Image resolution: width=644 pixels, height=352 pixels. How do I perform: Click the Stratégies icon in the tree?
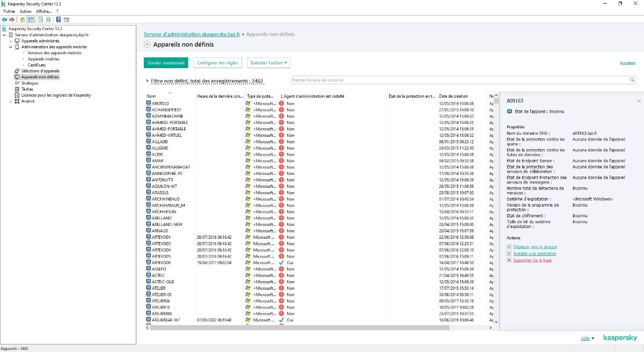point(17,83)
